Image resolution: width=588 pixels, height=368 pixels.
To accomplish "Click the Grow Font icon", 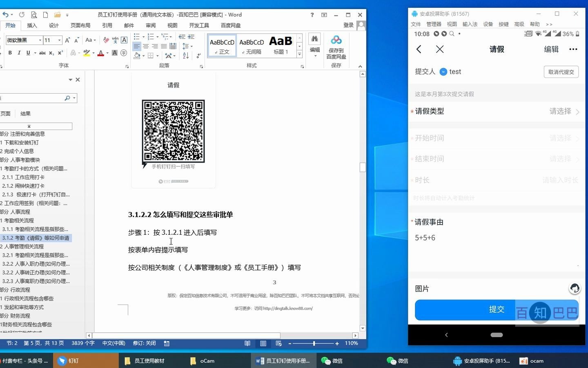I will [67, 40].
